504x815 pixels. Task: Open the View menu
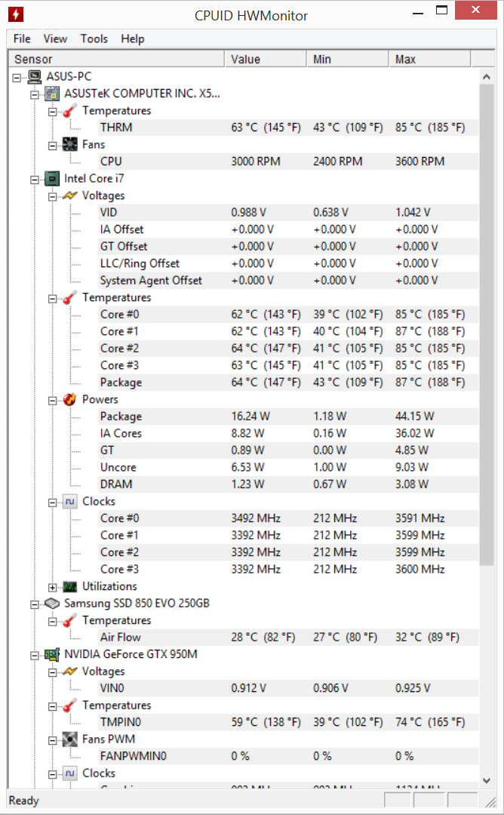coord(55,39)
